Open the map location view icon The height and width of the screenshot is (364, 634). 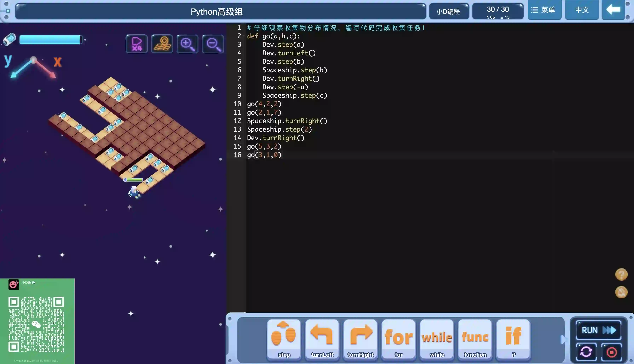coord(162,44)
